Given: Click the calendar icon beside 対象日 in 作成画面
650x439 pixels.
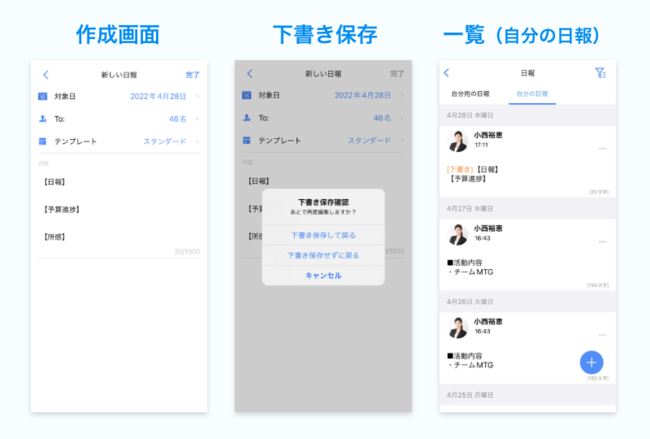Looking at the screenshot, I should [43, 96].
